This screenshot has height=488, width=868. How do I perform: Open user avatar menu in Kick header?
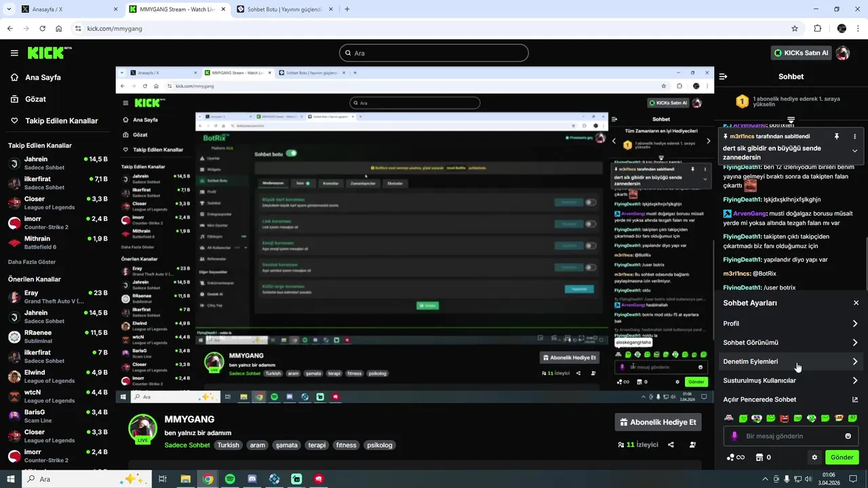point(843,53)
